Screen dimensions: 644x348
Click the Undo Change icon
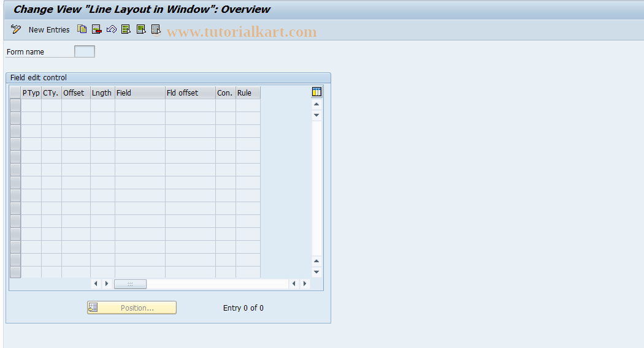(x=111, y=29)
